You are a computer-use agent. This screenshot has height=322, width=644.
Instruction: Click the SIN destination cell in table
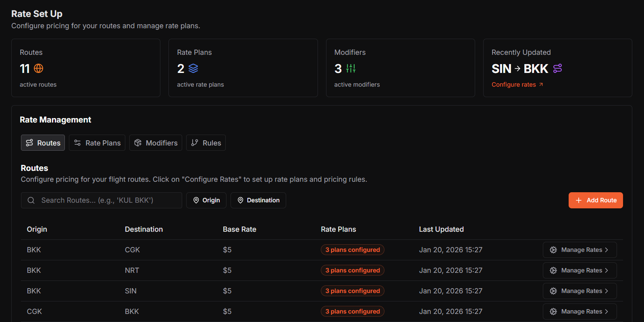point(131,291)
